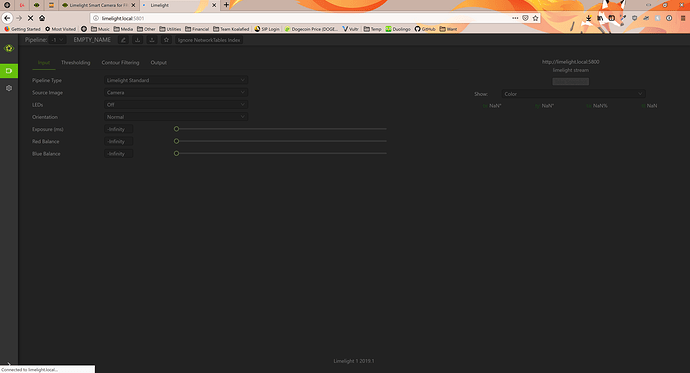Click the Limelight 1 2019.1 version text

pyautogui.click(x=354, y=361)
